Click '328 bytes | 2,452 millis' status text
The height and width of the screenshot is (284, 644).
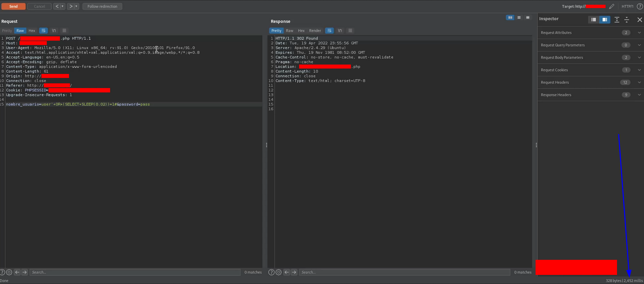click(x=624, y=281)
